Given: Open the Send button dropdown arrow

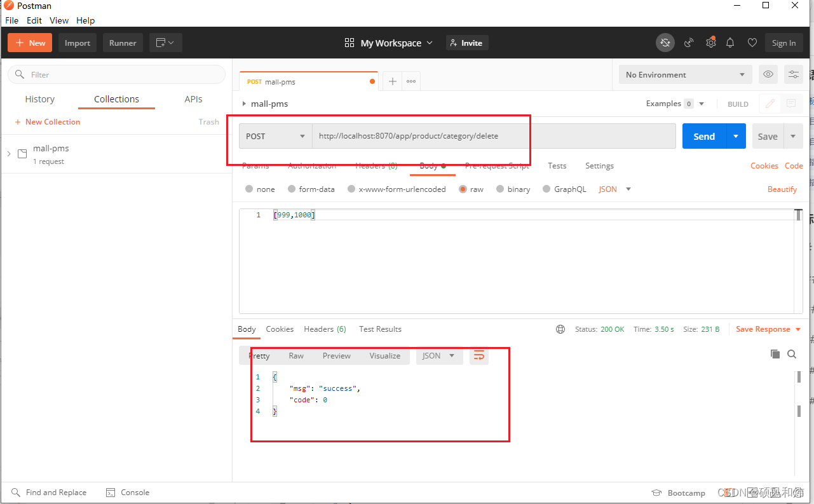Looking at the screenshot, I should [x=736, y=136].
